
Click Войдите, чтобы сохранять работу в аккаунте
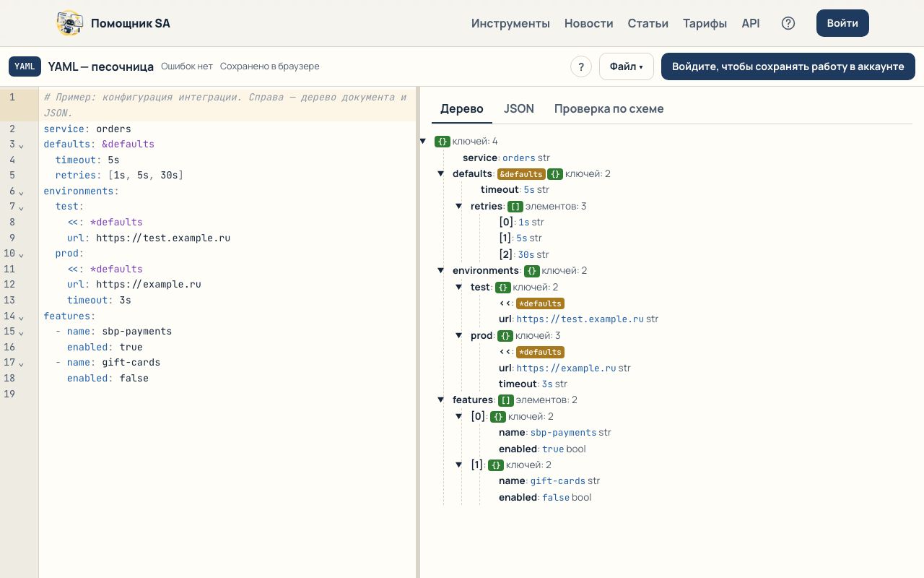(x=788, y=66)
